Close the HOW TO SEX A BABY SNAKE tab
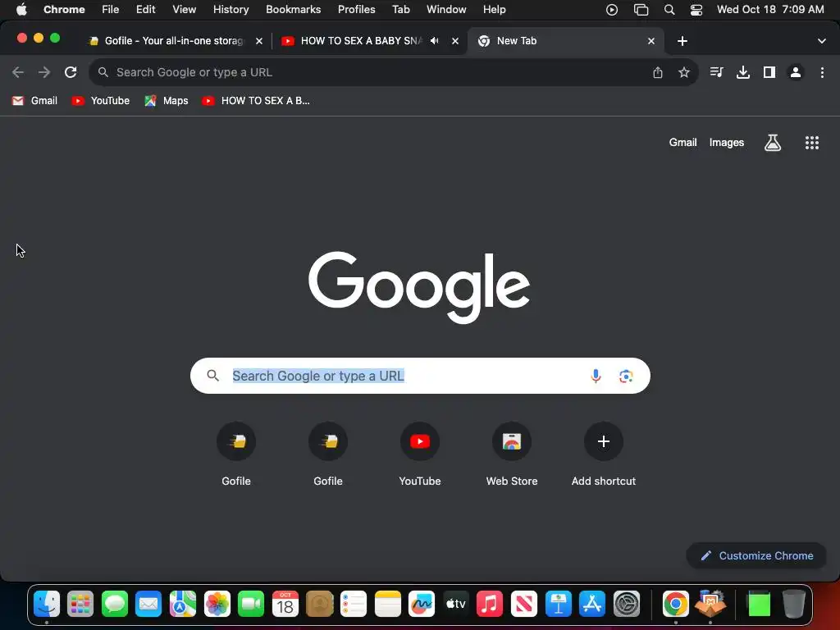This screenshot has height=630, width=840. (455, 41)
